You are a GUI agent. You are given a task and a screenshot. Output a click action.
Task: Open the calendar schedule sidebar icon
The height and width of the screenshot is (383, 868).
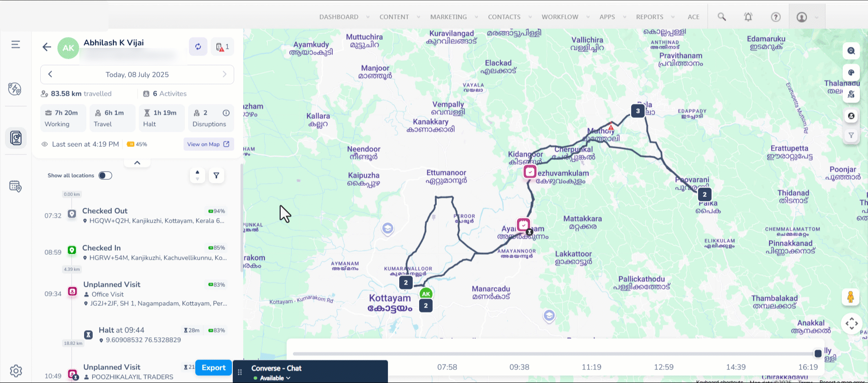(15, 186)
